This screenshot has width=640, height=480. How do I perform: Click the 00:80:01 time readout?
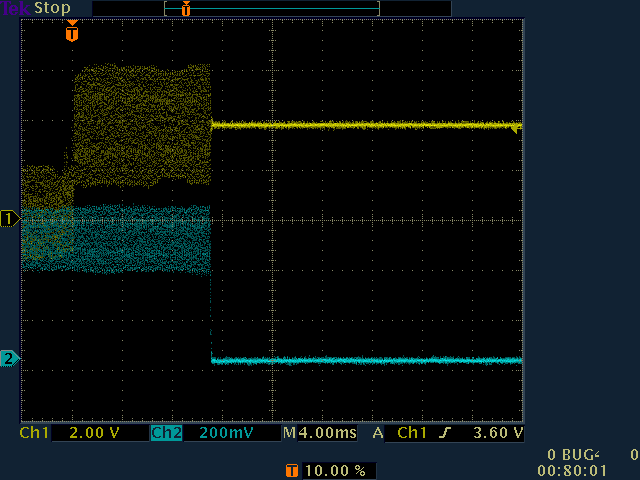(571, 468)
